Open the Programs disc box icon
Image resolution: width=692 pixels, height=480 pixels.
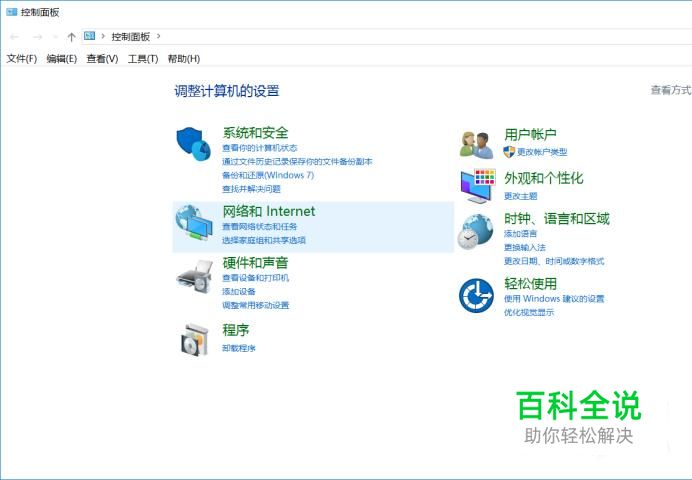click(x=194, y=340)
